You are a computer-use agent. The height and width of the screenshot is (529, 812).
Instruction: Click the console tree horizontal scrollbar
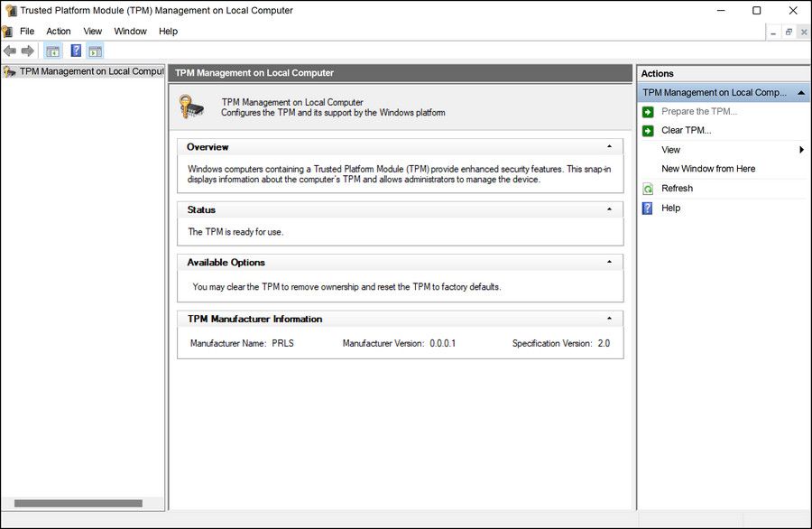tap(78, 504)
